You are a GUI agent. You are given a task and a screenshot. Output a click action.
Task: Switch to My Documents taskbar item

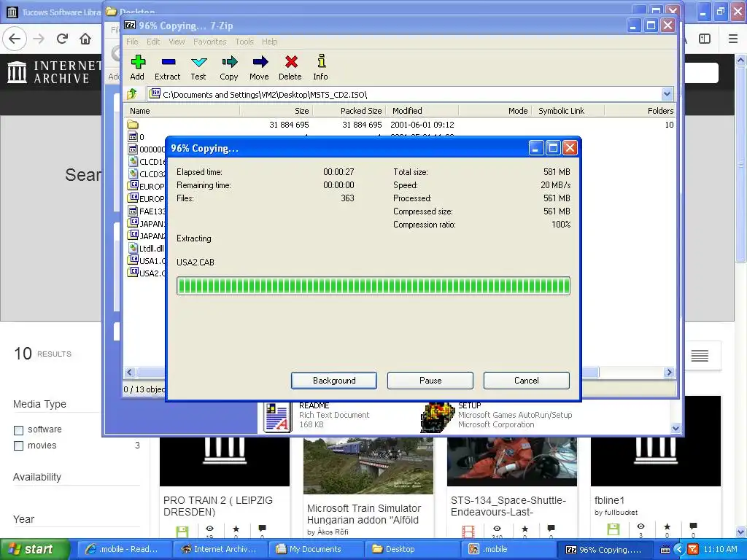click(x=315, y=549)
